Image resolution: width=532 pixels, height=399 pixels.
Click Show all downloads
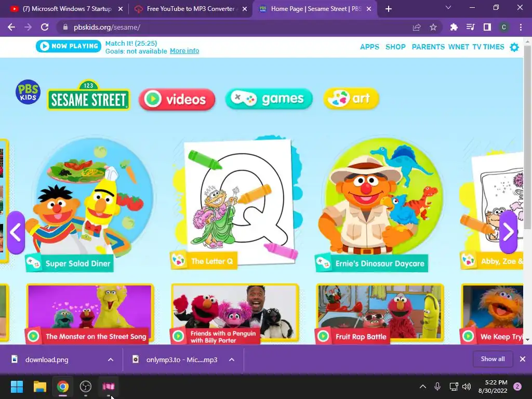(x=493, y=359)
